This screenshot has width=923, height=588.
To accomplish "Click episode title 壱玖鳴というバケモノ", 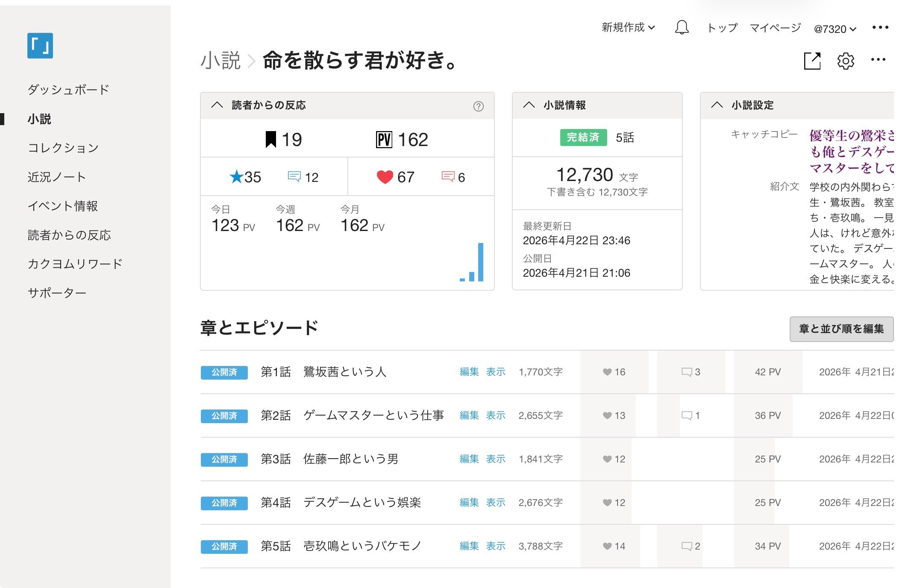I will pos(362,546).
